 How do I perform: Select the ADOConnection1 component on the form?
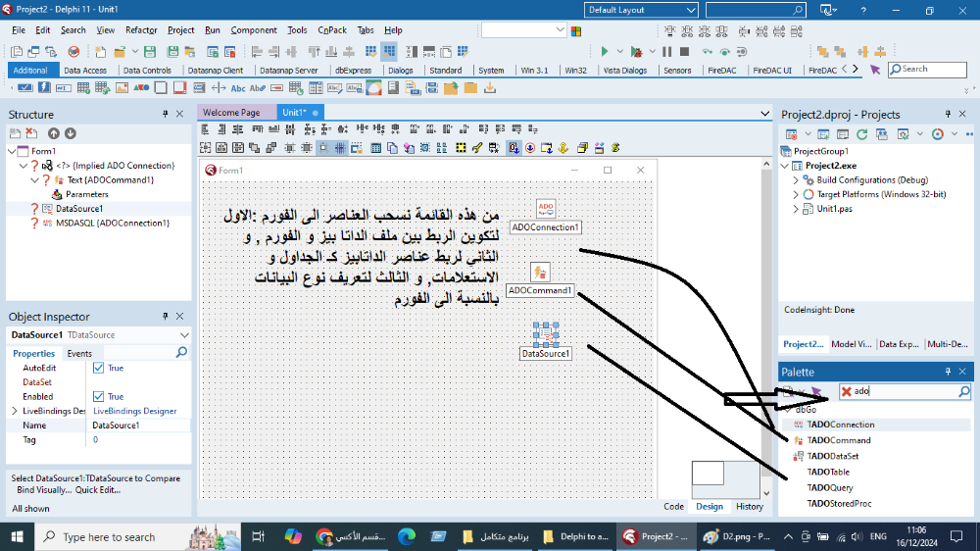tap(546, 208)
